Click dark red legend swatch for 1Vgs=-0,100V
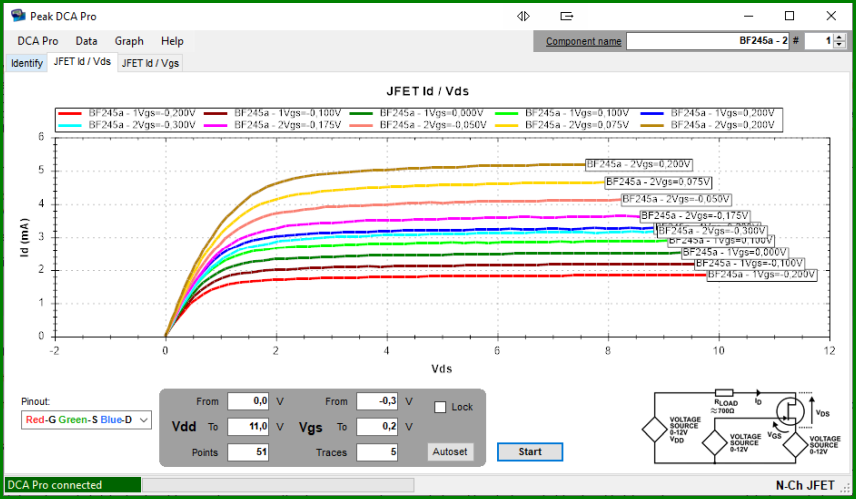Viewport: 856px width, 499px height. point(215,113)
